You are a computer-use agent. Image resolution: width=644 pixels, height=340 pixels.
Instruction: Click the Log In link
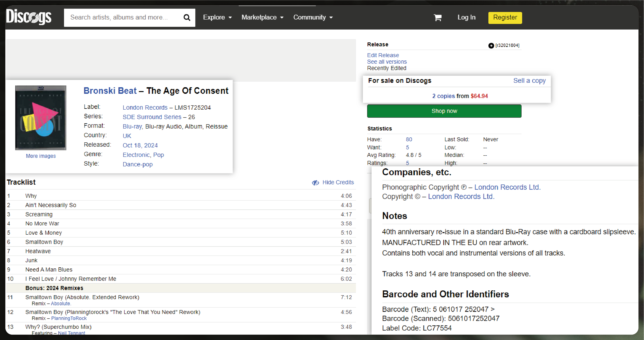coord(466,17)
